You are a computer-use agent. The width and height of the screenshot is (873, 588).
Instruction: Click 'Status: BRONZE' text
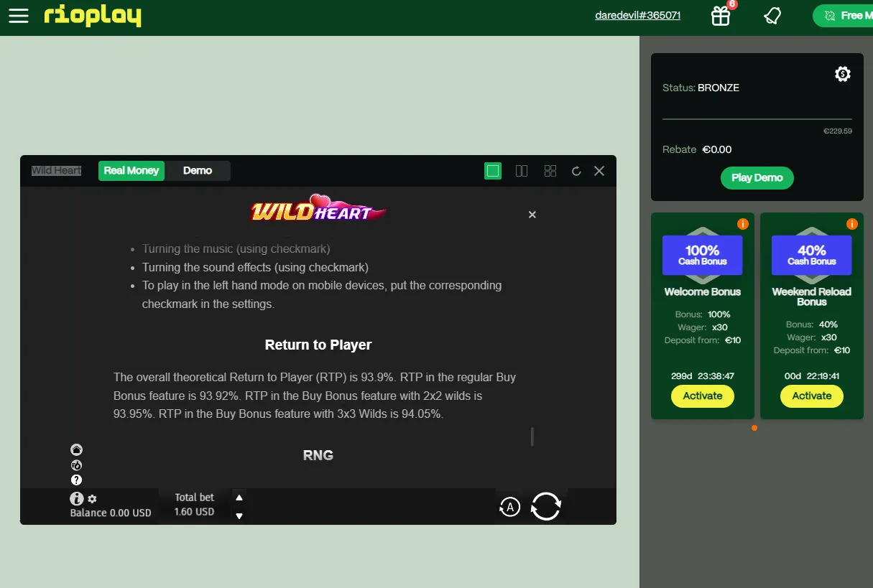pos(701,88)
